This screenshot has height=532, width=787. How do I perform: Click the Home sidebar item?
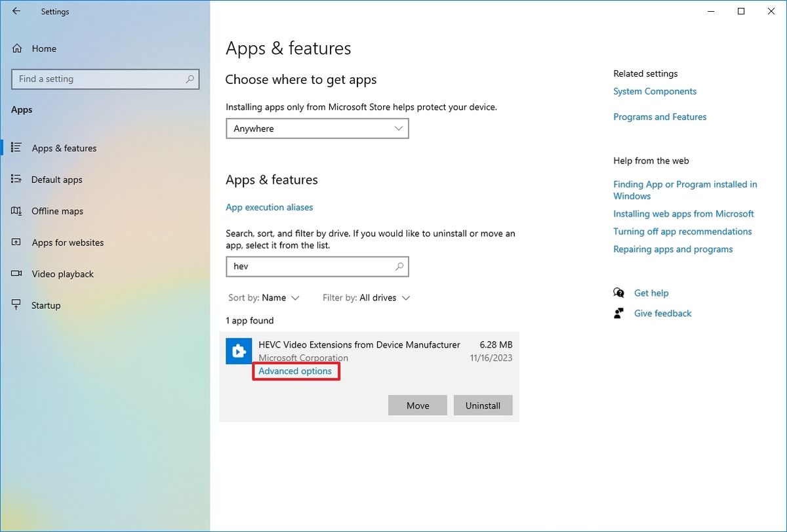pos(44,48)
